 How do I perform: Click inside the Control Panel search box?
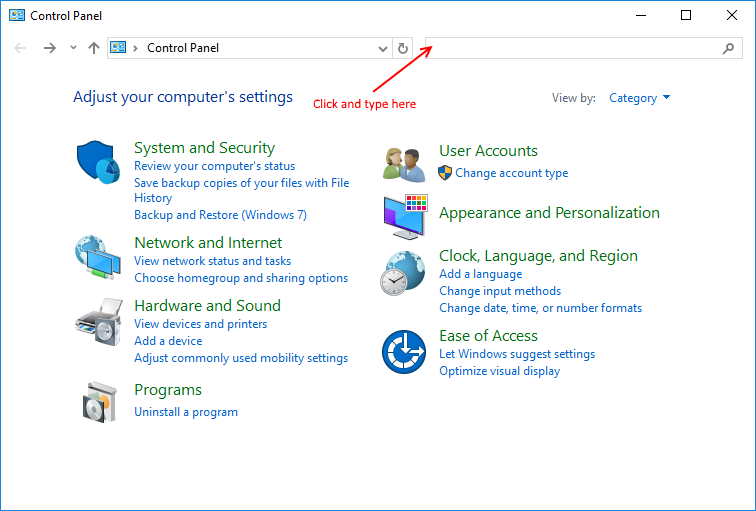[570, 48]
